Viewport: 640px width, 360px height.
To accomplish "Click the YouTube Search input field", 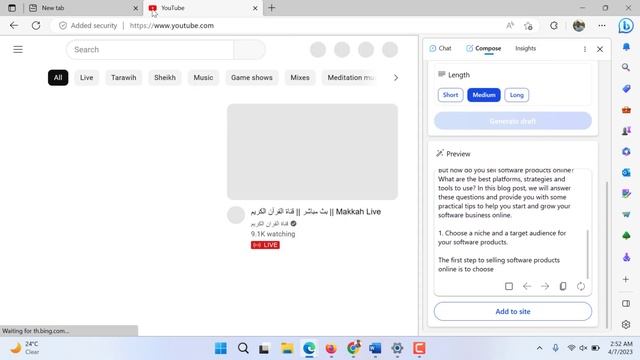I will click(x=150, y=50).
